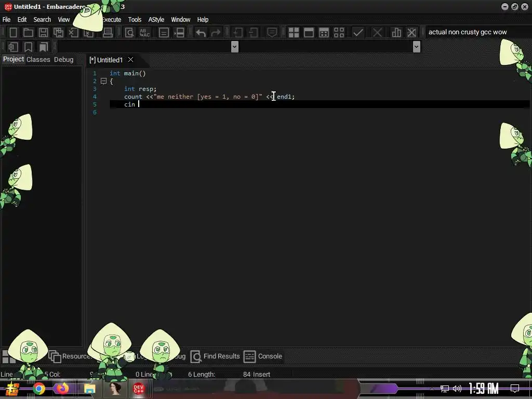Save all open files
This screenshot has height=399, width=532.
[58, 33]
